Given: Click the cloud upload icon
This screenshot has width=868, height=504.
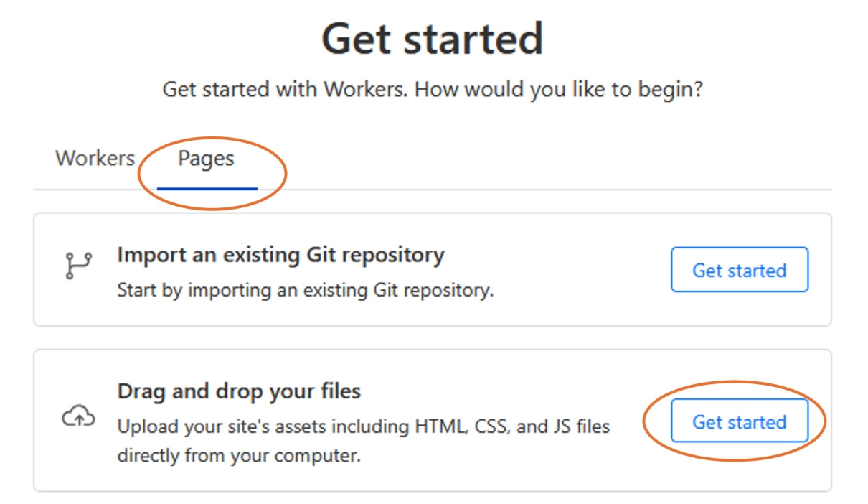Looking at the screenshot, I should click(78, 416).
